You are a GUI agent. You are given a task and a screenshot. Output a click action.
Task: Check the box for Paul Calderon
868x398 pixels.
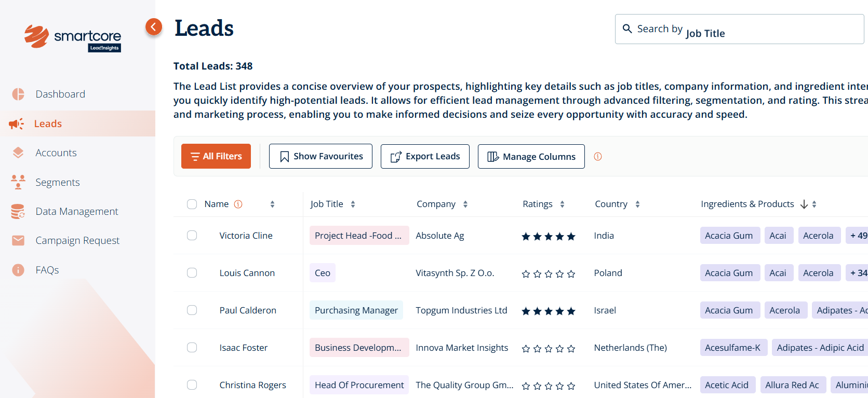[192, 310]
